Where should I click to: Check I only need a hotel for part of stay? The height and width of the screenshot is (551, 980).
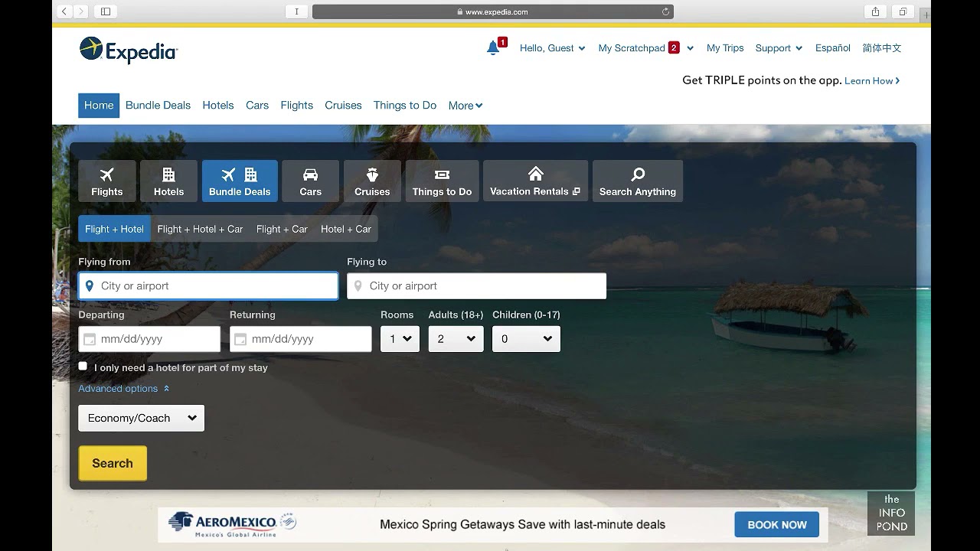pyautogui.click(x=83, y=367)
